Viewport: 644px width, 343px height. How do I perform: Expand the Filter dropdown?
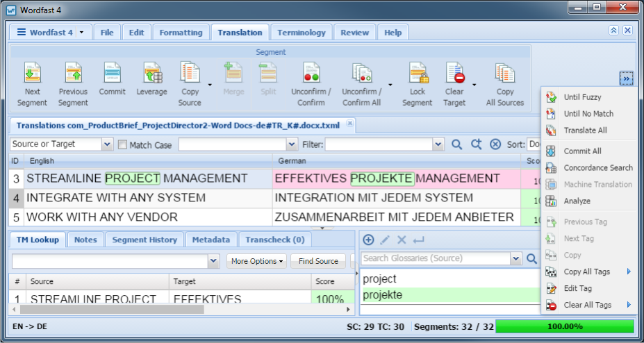click(x=438, y=144)
